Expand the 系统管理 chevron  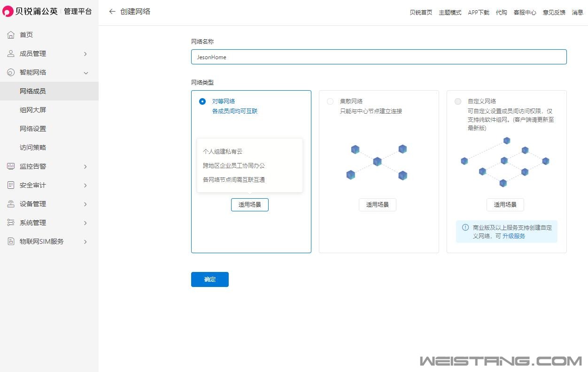[85, 223]
